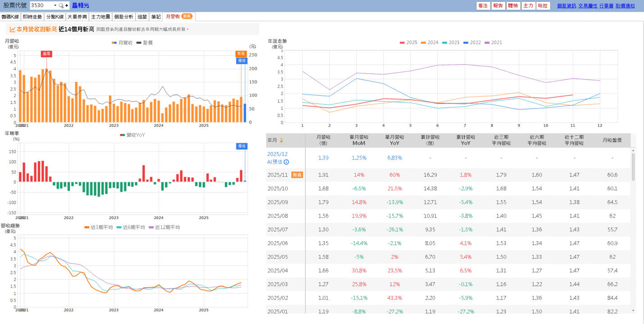Click the 預估 flag on the YoY chart
This screenshot has width=644, height=324.
[x=242, y=146]
